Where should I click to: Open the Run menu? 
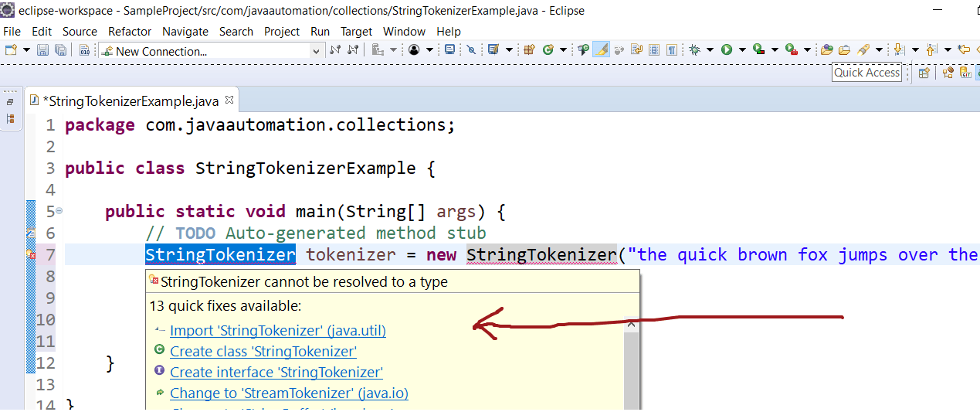pos(320,32)
